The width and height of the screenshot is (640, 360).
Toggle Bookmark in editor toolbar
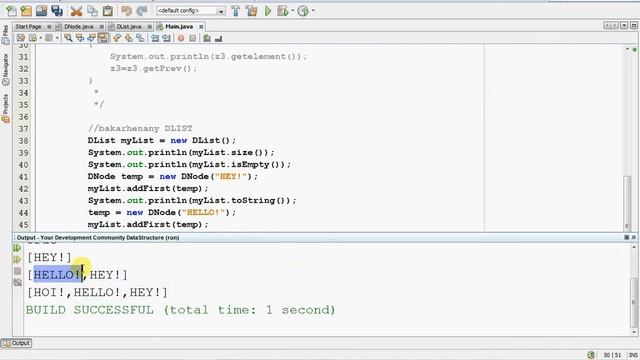(x=140, y=38)
